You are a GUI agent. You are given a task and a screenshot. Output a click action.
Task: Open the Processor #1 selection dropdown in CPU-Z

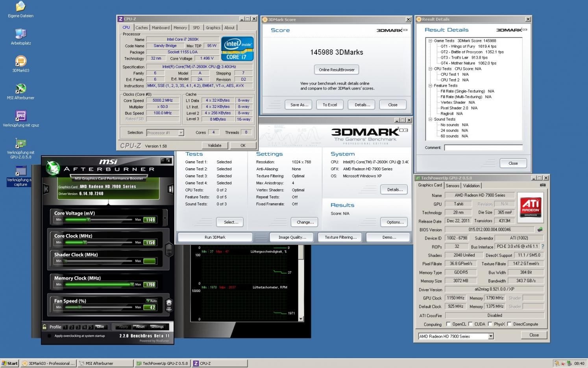point(181,133)
